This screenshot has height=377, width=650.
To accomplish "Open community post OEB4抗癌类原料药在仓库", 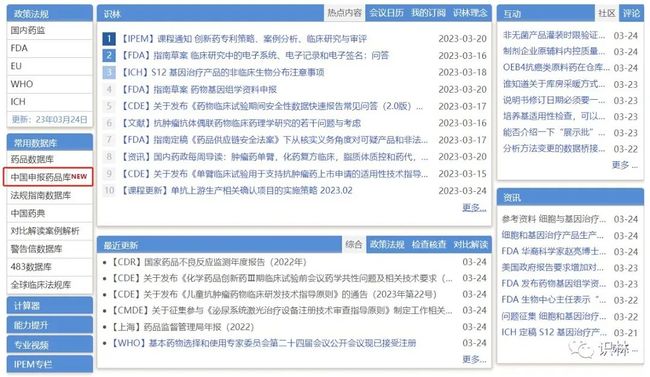I will [x=556, y=68].
